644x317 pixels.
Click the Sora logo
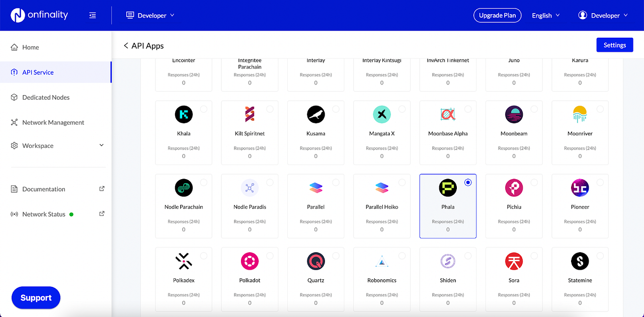point(514,262)
